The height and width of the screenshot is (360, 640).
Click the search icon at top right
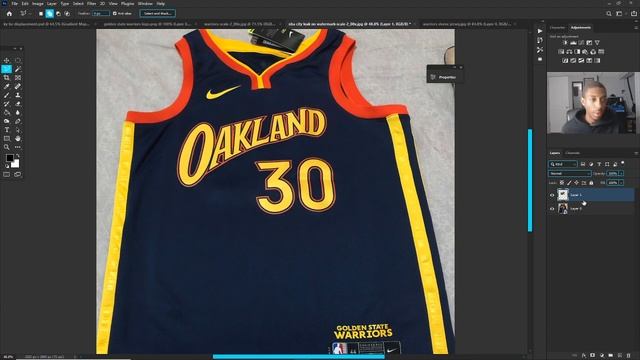609,13
